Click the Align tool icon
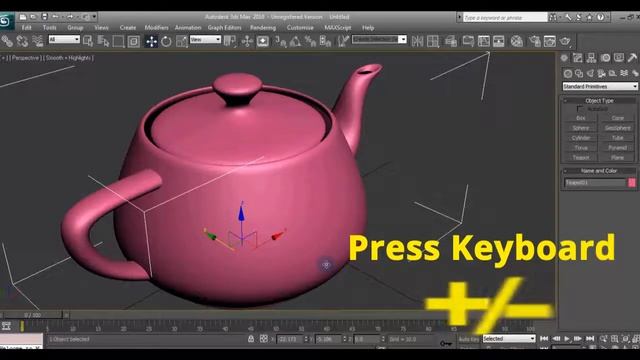 click(433, 41)
